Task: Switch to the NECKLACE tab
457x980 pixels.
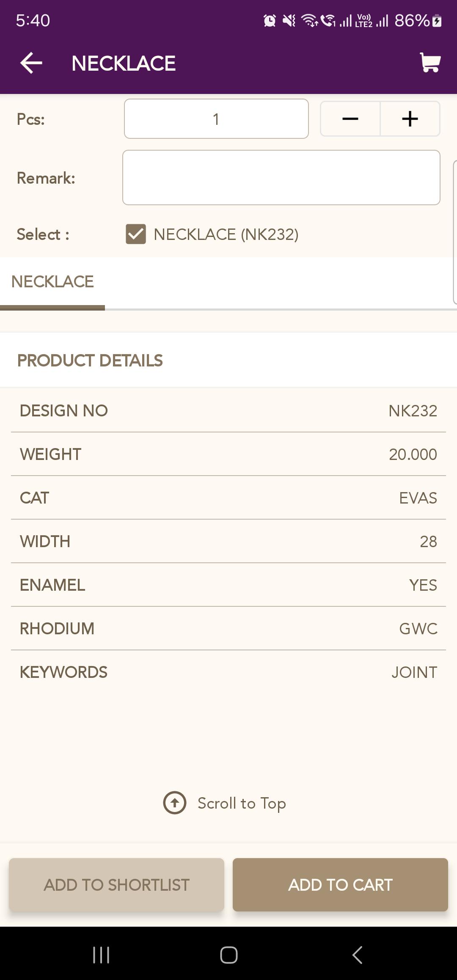Action: (52, 282)
